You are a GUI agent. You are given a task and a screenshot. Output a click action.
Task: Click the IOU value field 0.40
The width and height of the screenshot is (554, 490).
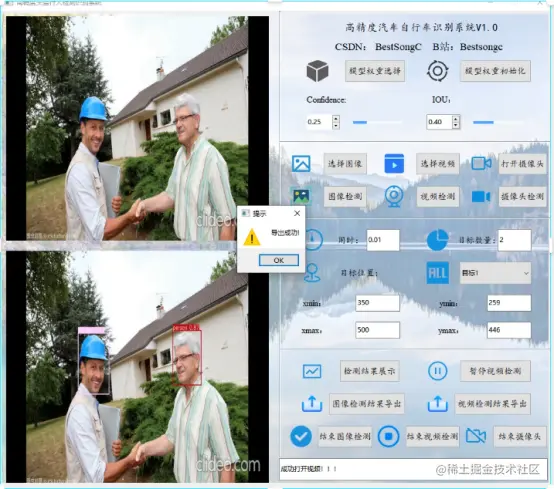click(439, 122)
